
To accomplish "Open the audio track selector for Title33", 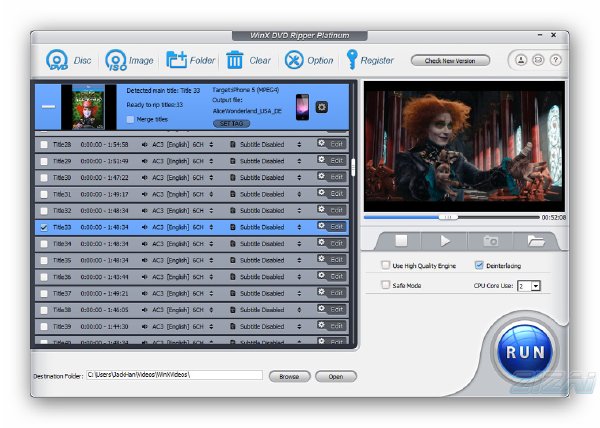I will point(211,228).
